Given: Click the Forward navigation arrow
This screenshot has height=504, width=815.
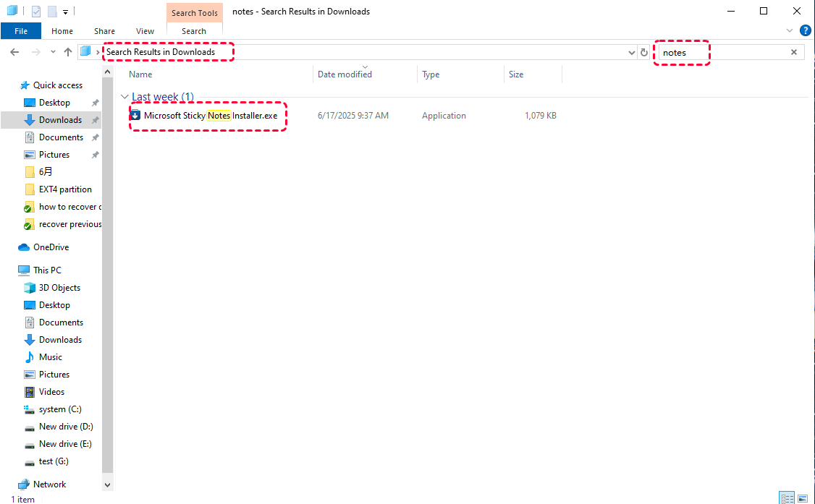Looking at the screenshot, I should [36, 52].
